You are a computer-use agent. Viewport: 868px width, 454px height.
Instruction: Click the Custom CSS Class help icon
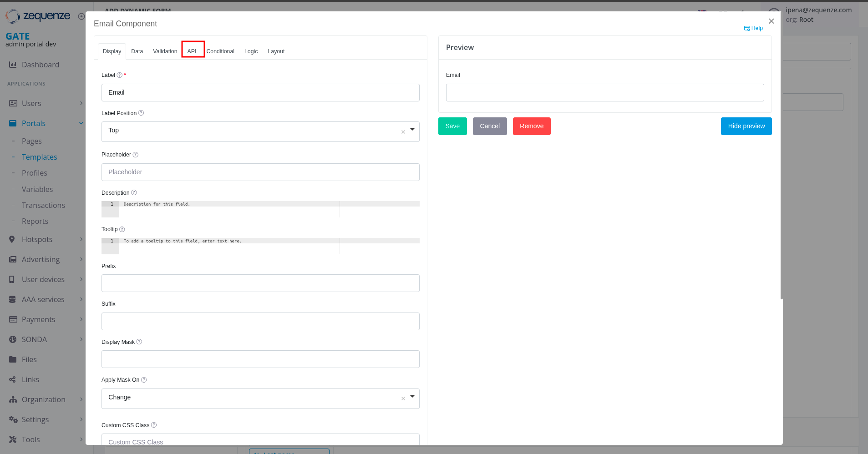(154, 425)
